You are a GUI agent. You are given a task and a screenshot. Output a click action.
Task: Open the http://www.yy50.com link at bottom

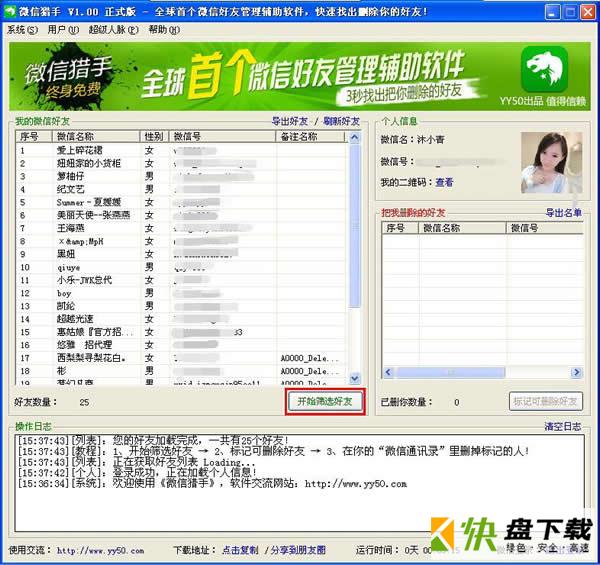click(101, 550)
